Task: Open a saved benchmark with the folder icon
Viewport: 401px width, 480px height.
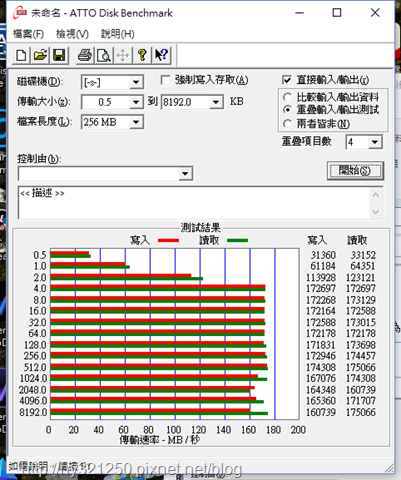Action: point(40,55)
